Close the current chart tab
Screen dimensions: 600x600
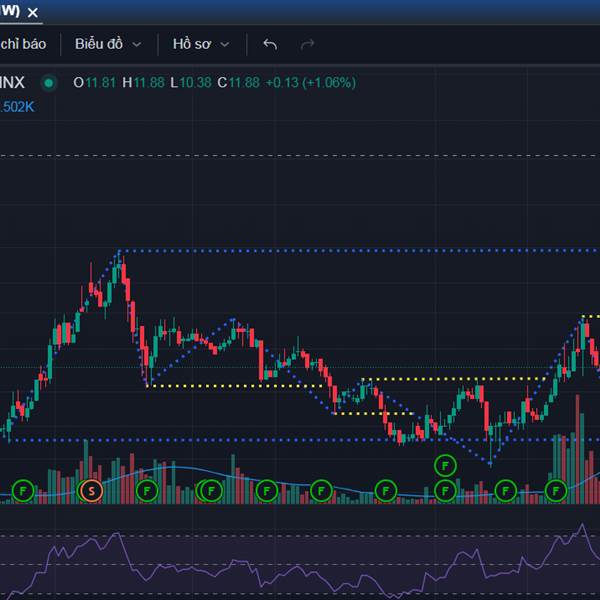(x=33, y=13)
